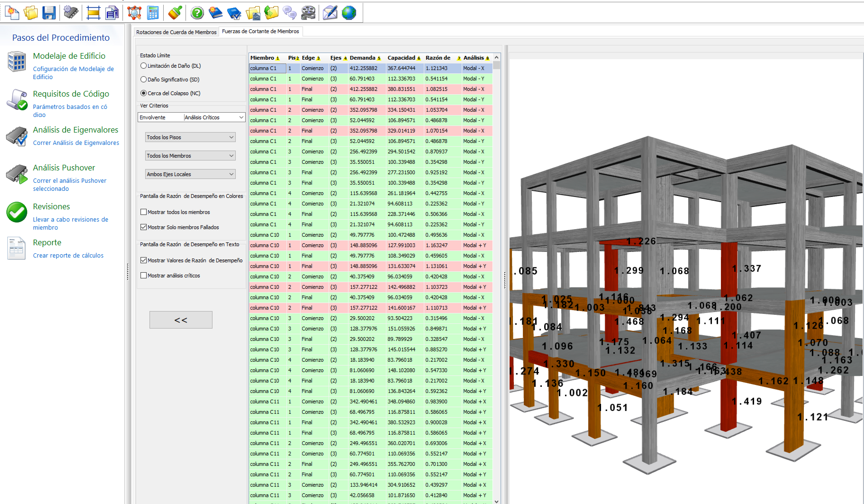
Task: Select the Fuerzas de Cortante de Miembros tab
Action: (261, 31)
